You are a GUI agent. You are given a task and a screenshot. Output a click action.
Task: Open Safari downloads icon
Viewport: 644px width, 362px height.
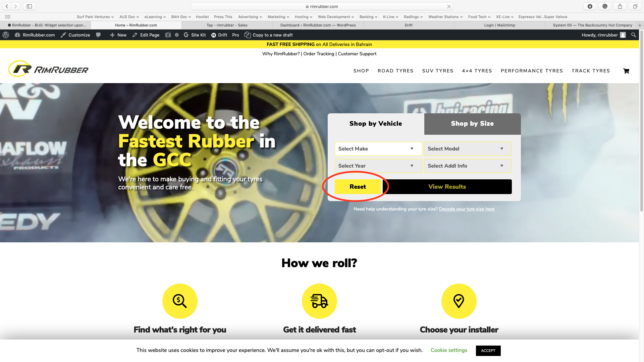(x=590, y=6)
